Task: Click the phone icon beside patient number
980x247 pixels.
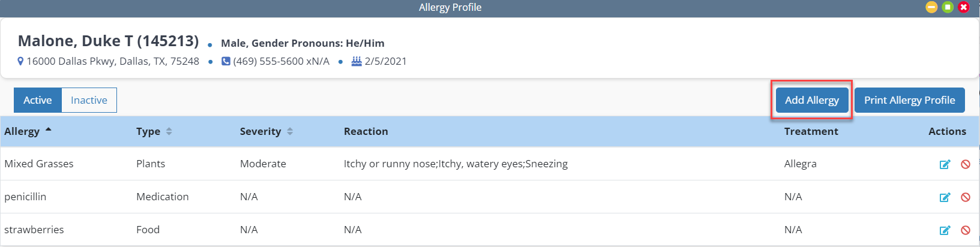Action: tap(226, 61)
